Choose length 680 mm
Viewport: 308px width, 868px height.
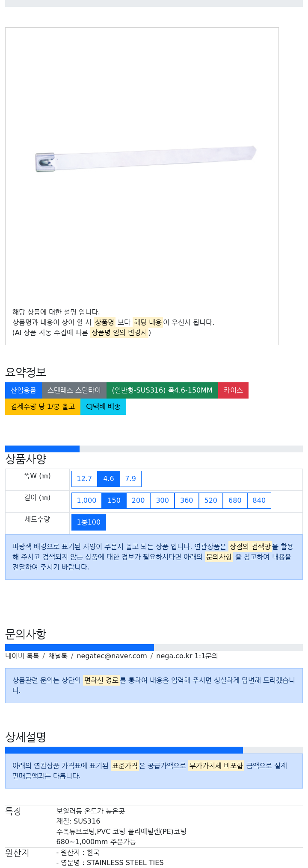pyautogui.click(x=235, y=501)
